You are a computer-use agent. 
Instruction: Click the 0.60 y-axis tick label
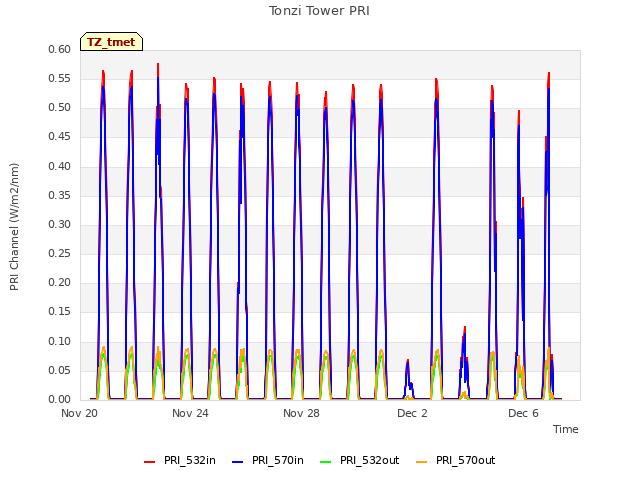click(x=60, y=50)
